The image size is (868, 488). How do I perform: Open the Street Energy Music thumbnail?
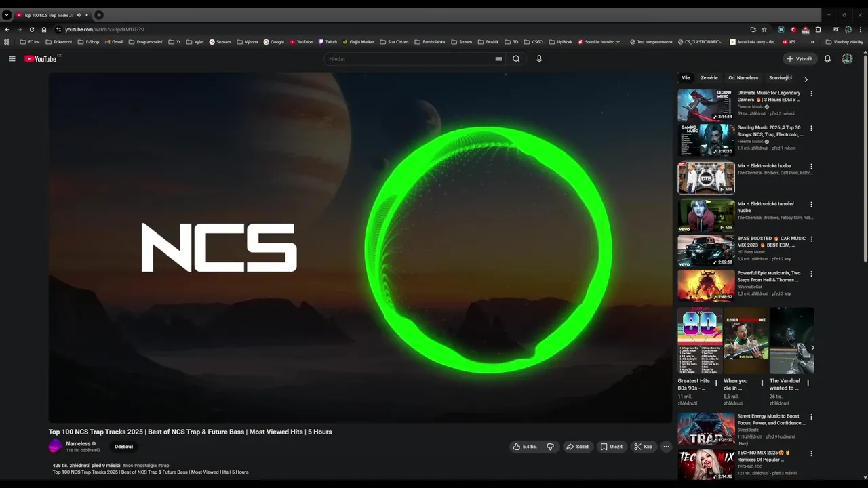coord(706,428)
